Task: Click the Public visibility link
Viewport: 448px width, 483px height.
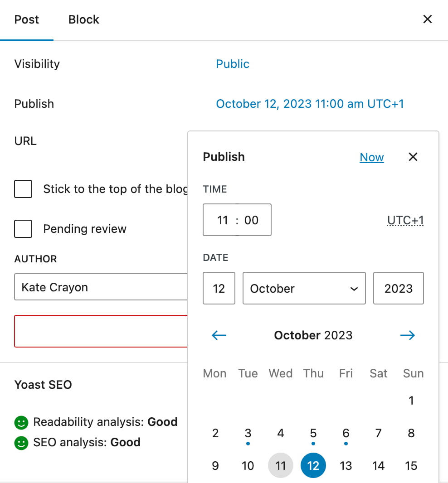Action: click(233, 64)
